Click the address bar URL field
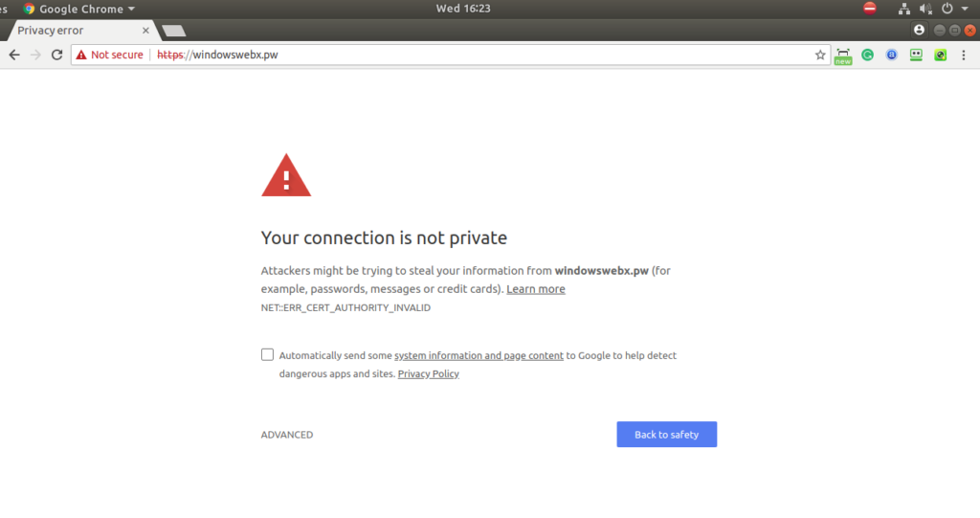The image size is (980, 518). [x=479, y=56]
